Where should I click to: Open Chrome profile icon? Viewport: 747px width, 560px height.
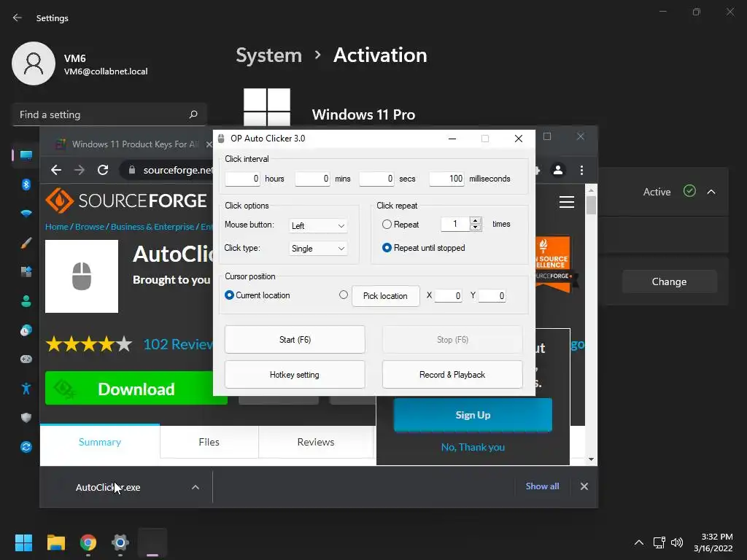(558, 170)
